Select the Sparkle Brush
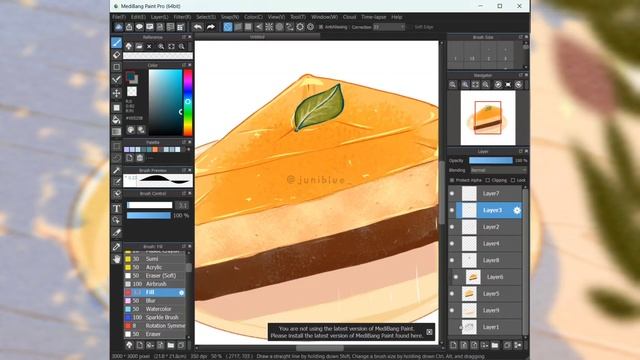Image resolution: width=640 pixels, height=360 pixels. [155, 317]
